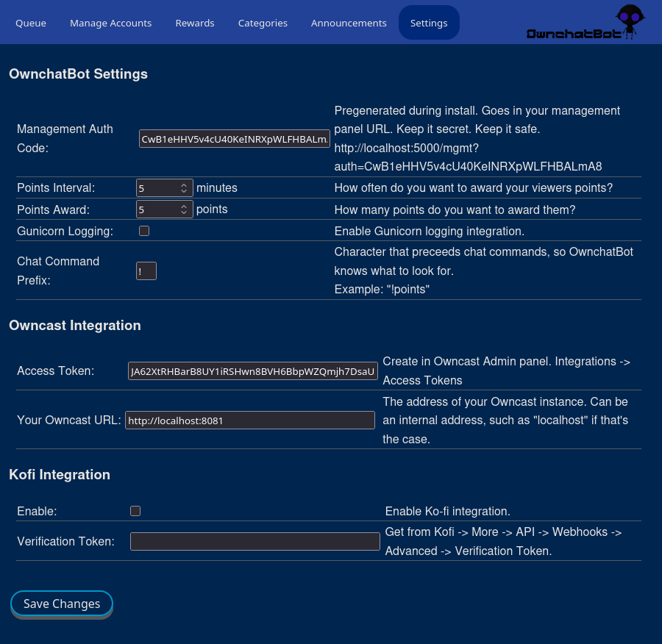Click the Points Award spinner arrows
Screen dimensions: 662x644
click(184, 210)
